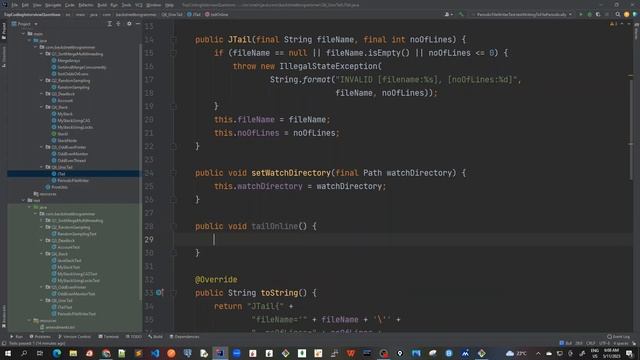Open AccountTest in test tree
640x360 pixels.
(66, 247)
